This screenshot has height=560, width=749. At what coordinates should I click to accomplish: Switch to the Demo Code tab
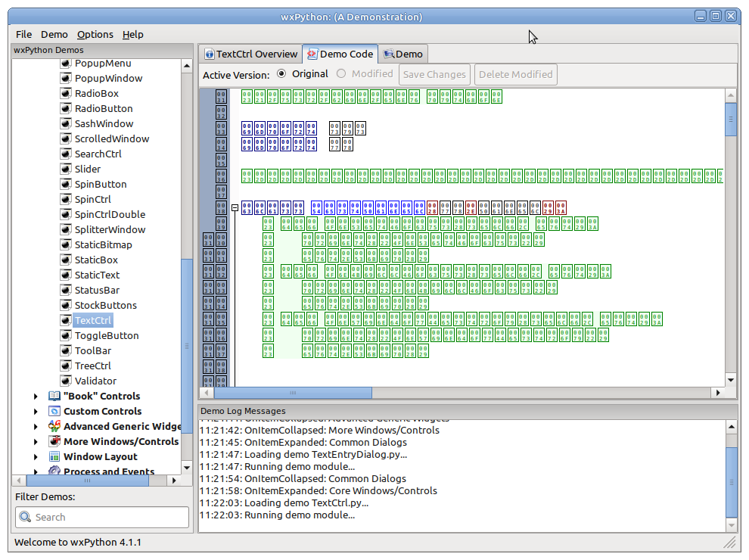pos(340,54)
